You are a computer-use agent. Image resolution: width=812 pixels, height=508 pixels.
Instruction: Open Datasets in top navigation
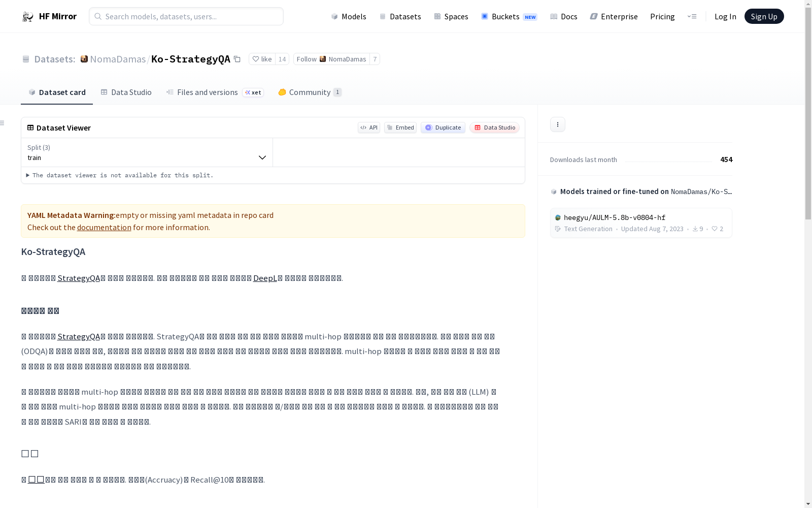[x=400, y=16]
